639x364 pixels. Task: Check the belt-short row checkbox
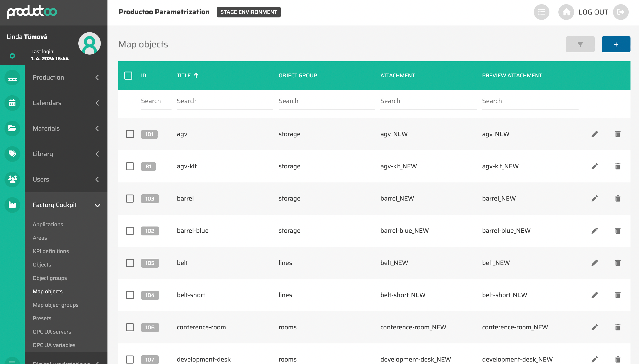point(130,295)
